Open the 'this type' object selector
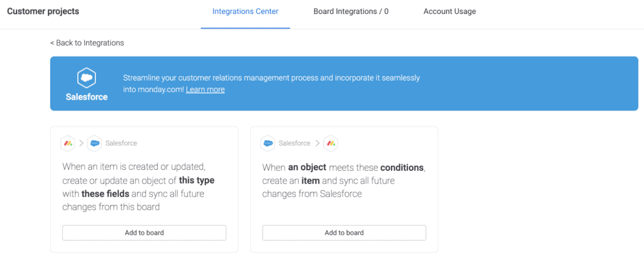The image size is (644, 264). pos(197,180)
